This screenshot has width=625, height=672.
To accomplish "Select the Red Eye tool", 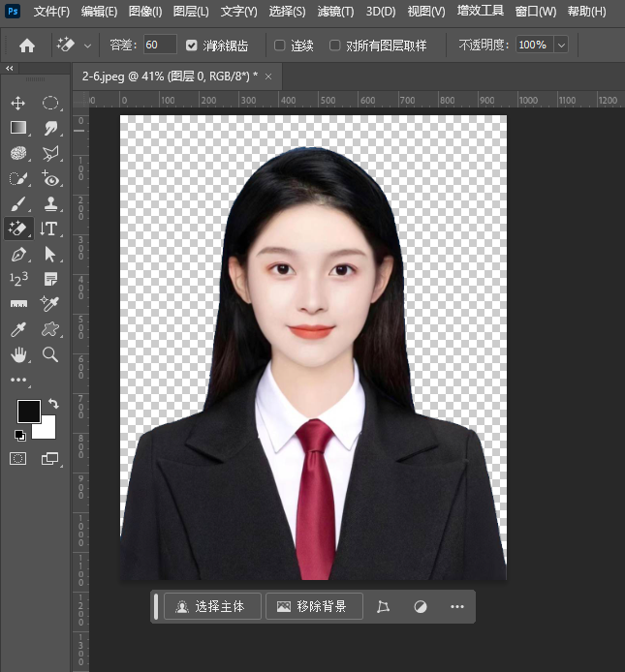I will coord(50,178).
